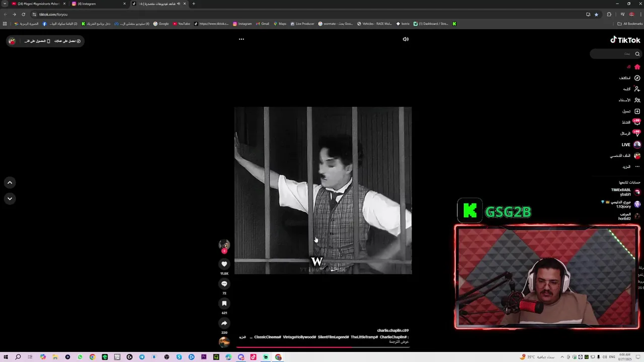
Task: Go to the next video with the down chevron
Action: pyautogui.click(x=10, y=199)
